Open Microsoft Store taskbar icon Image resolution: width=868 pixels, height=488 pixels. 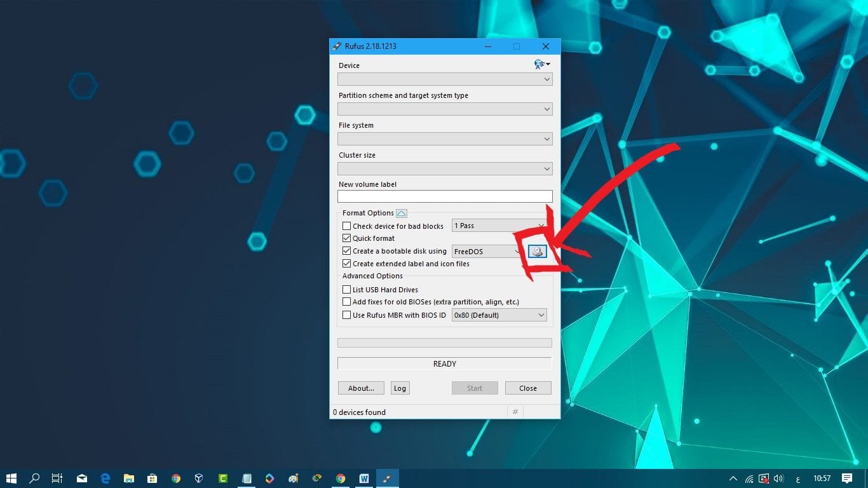click(153, 478)
